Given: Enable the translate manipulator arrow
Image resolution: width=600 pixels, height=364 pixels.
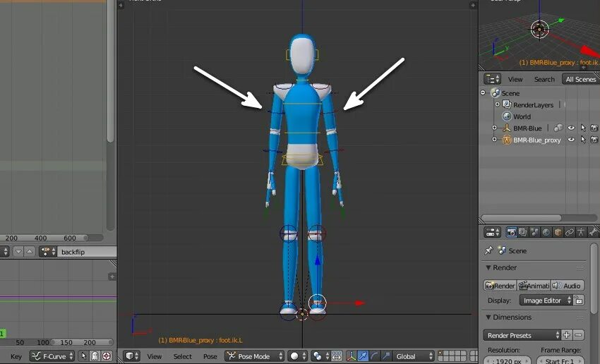Looking at the screenshot, I should (363, 356).
